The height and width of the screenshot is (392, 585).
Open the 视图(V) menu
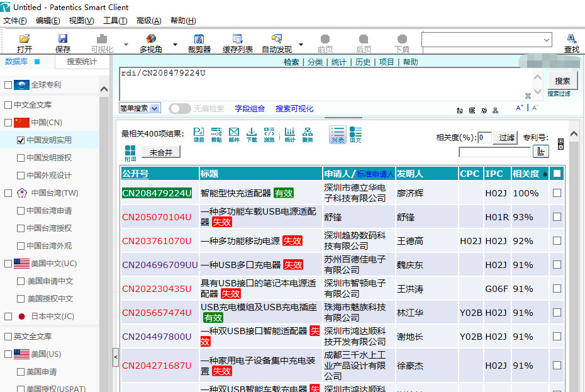click(81, 21)
